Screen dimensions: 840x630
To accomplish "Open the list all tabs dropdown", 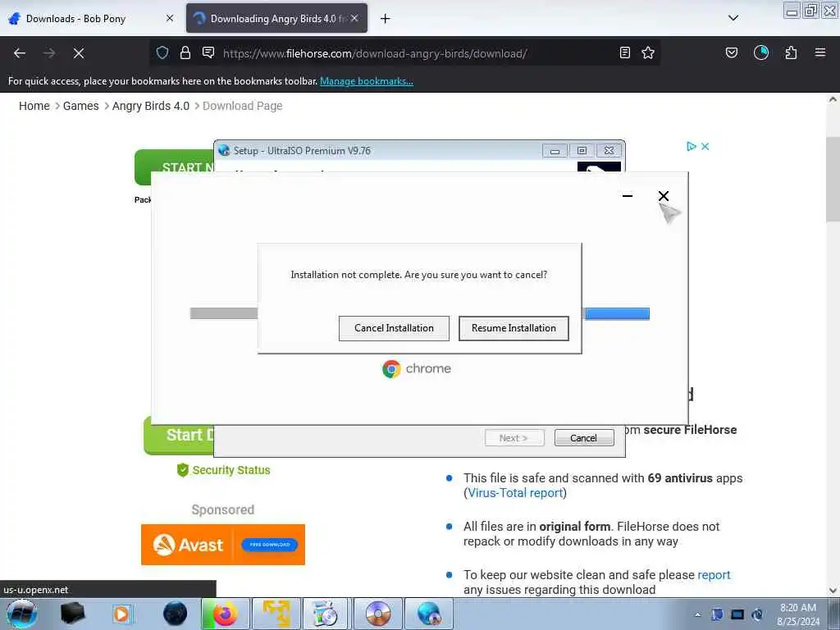I will pyautogui.click(x=733, y=18).
